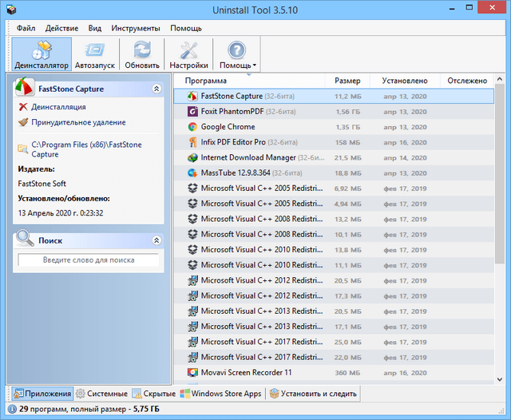The image size is (511, 420).
Task: Select the Foxit PhantomPDF icon
Action: coord(192,111)
